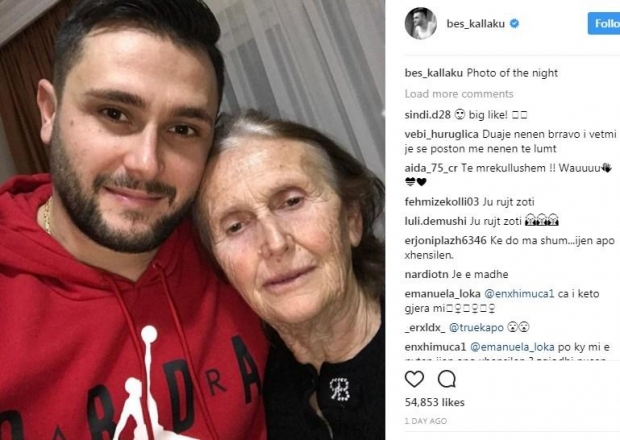Open luli.demushi profile link
Screen dimensions: 620x440
pos(435,221)
